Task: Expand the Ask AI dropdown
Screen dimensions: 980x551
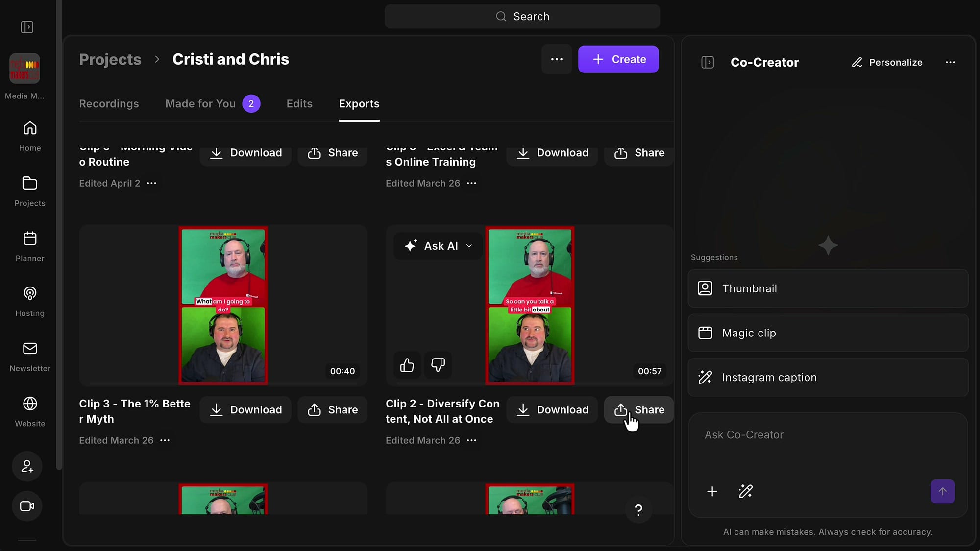Action: (x=438, y=246)
